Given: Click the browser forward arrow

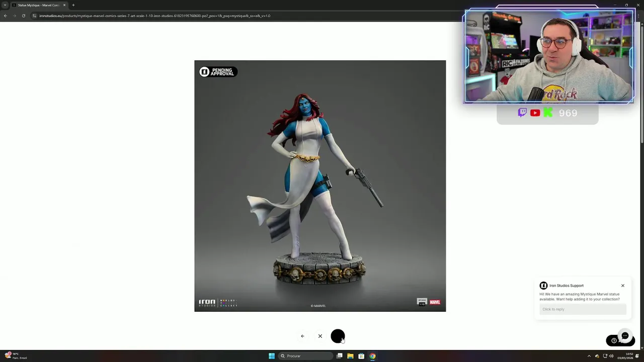Looking at the screenshot, I should tap(14, 16).
